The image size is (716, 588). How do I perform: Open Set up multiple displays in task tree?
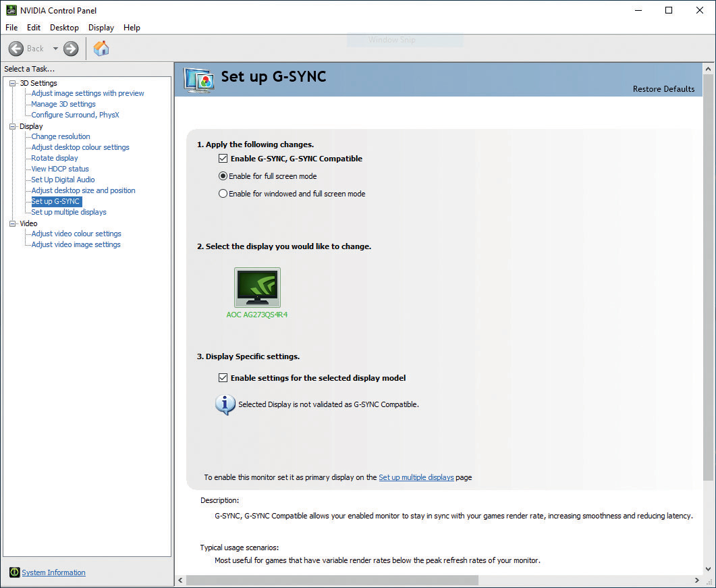click(x=68, y=212)
